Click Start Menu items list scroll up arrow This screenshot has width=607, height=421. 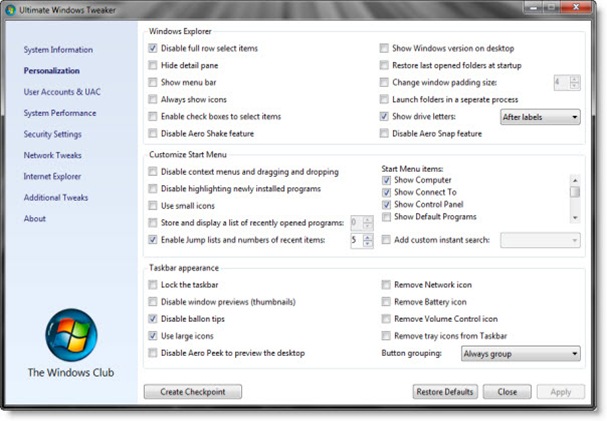575,180
